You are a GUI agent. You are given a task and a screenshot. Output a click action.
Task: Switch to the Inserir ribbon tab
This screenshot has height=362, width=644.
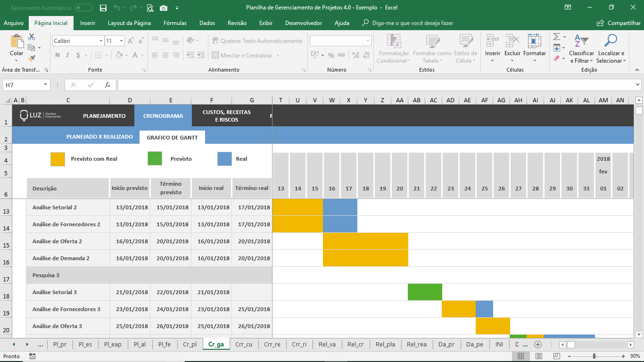(x=88, y=23)
